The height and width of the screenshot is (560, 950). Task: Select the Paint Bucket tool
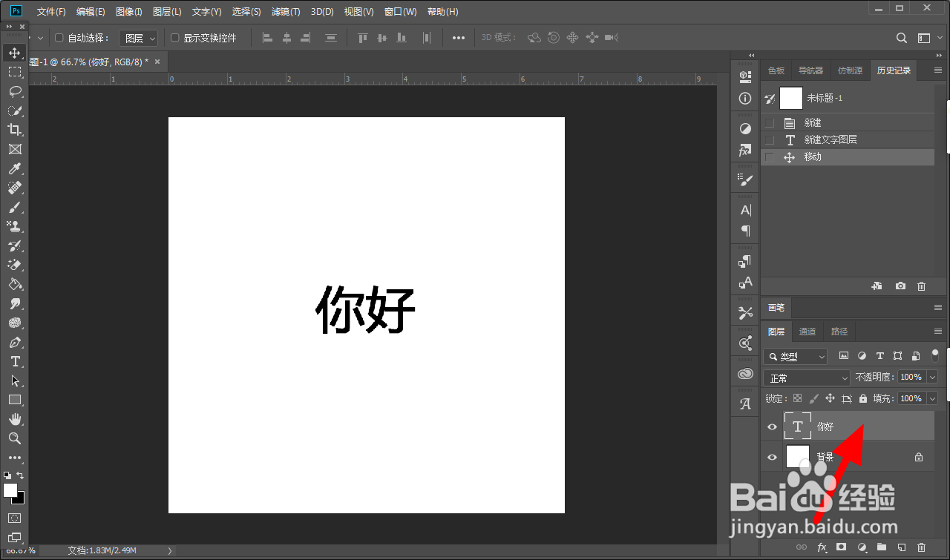14,285
